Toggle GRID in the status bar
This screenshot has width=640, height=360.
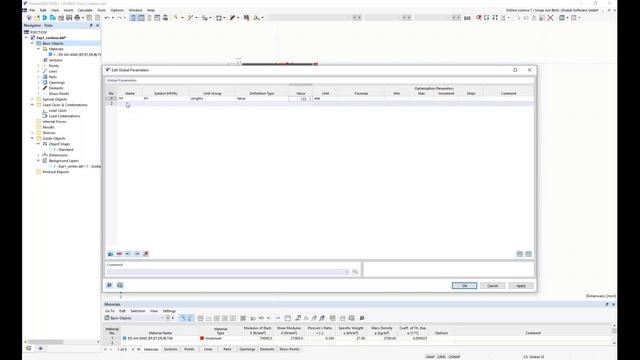click(x=442, y=357)
